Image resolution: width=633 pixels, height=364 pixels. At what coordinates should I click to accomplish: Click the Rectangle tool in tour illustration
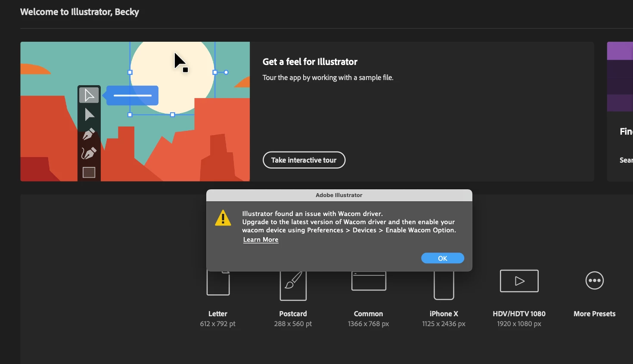click(x=89, y=173)
